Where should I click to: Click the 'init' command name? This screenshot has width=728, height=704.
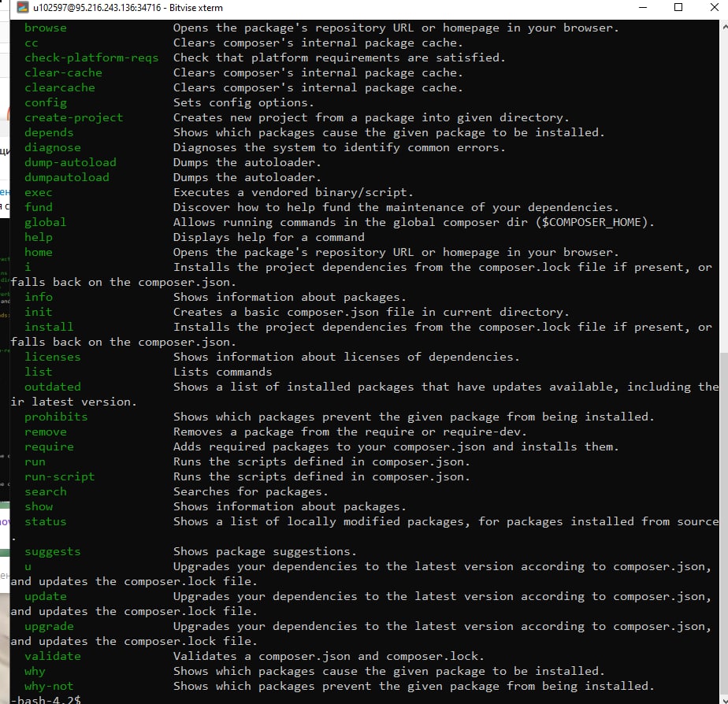[39, 312]
